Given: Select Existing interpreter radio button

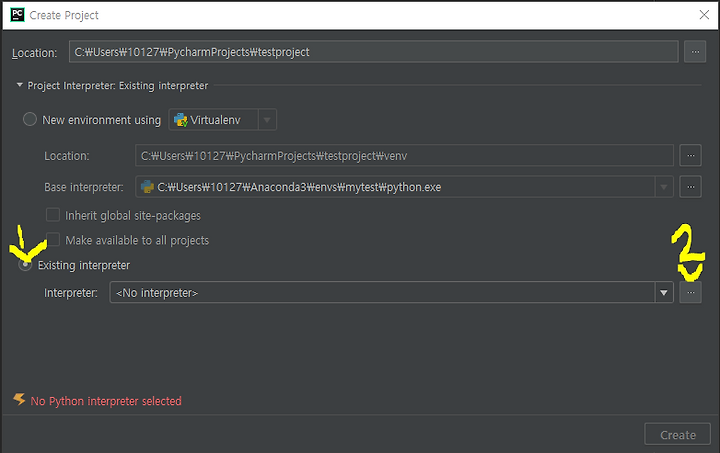Looking at the screenshot, I should [x=25, y=265].
